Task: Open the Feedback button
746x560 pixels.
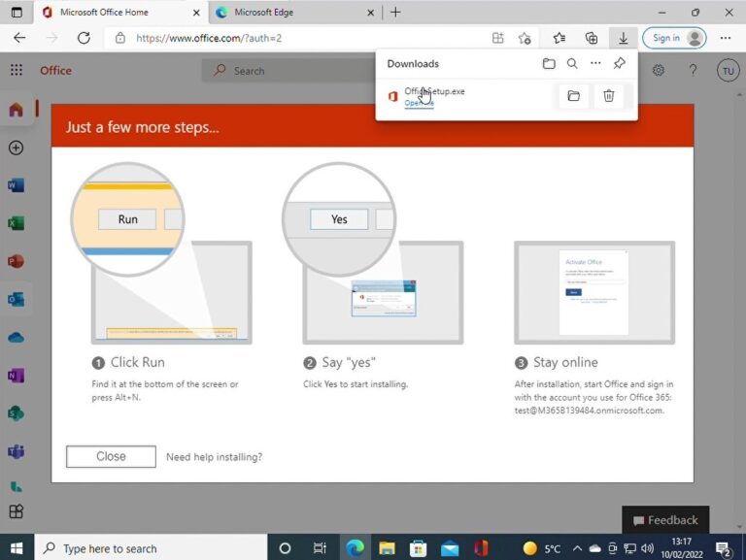Action: tap(665, 520)
